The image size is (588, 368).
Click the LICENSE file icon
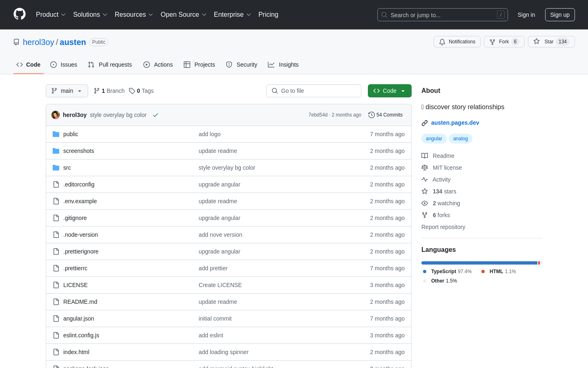[x=56, y=285]
